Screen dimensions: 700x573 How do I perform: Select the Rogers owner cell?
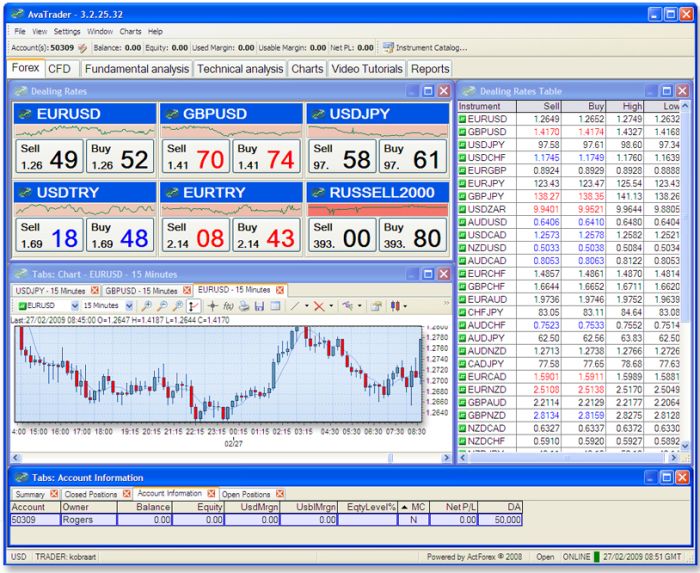click(x=88, y=519)
